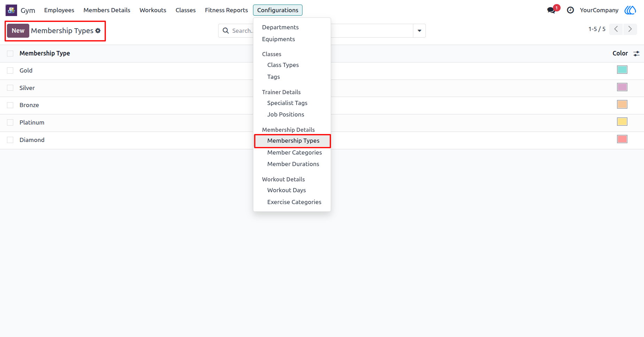The height and width of the screenshot is (337, 644).
Task: Open the Workouts menu
Action: click(x=153, y=10)
